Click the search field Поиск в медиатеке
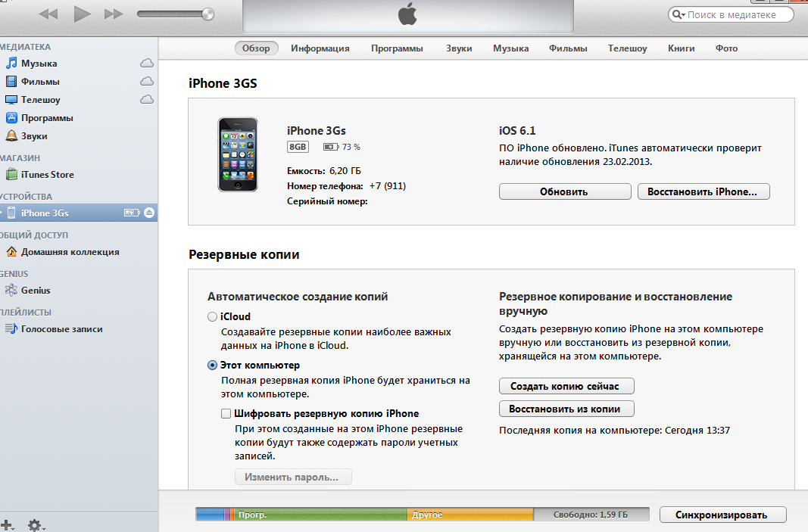 pos(732,14)
